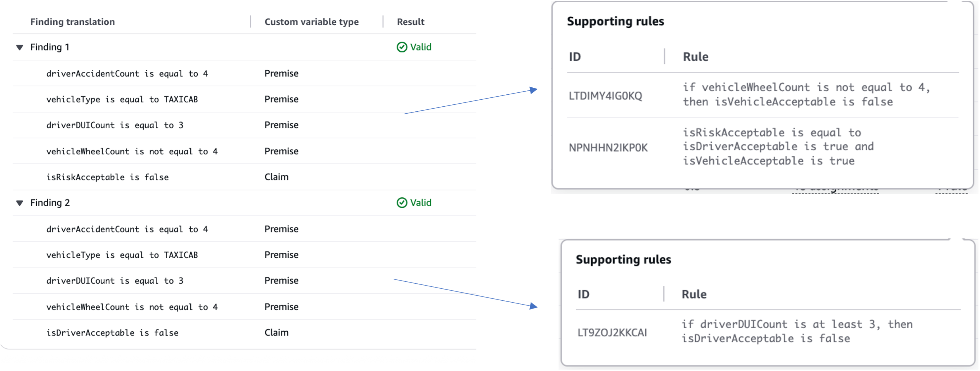Click the Finding translation column header
Viewport: 980px width, 371px height.
(x=72, y=22)
